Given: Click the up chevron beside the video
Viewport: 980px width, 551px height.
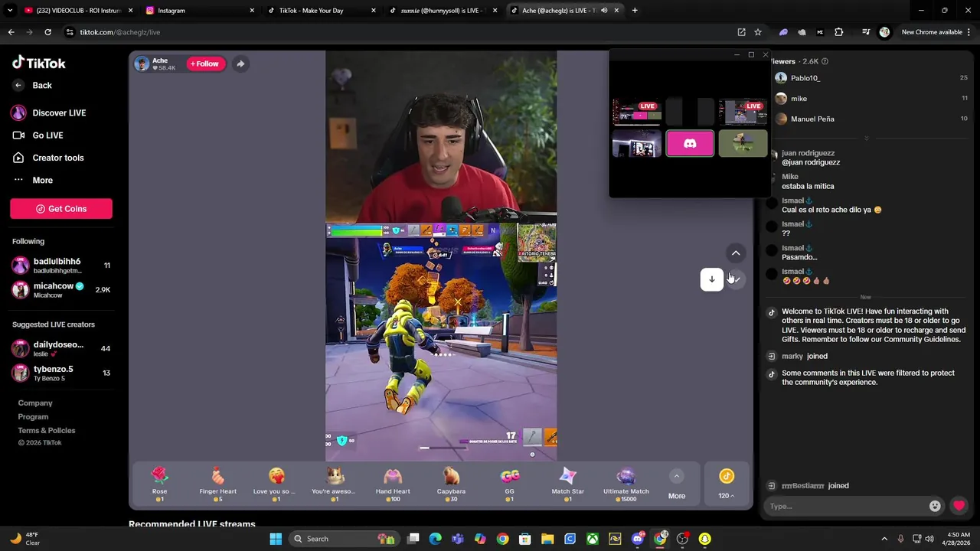Looking at the screenshot, I should 736,253.
